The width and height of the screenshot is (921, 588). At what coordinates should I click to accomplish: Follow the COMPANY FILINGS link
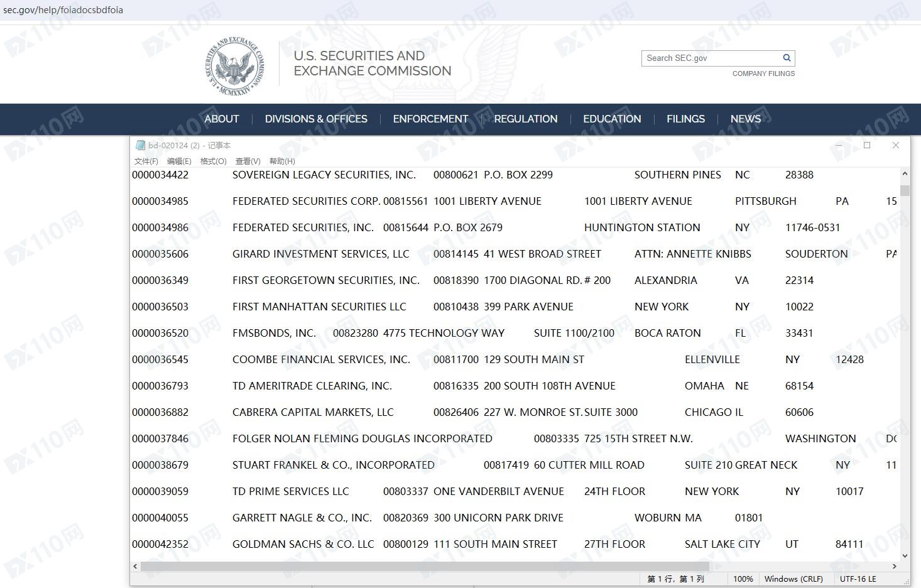pos(763,73)
